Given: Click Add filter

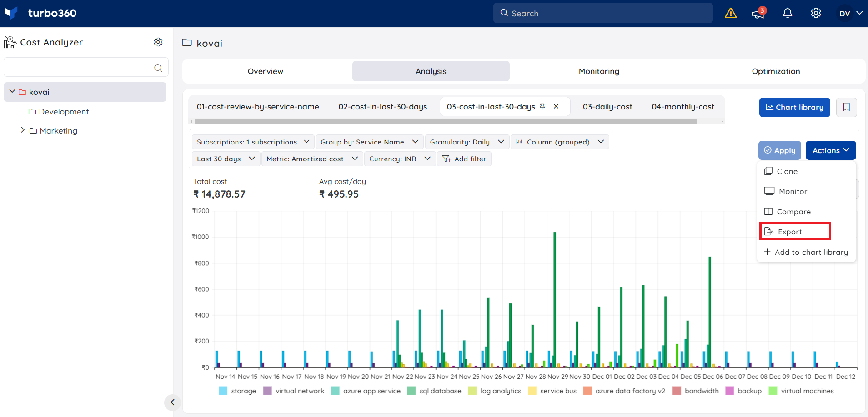Looking at the screenshot, I should (x=464, y=159).
